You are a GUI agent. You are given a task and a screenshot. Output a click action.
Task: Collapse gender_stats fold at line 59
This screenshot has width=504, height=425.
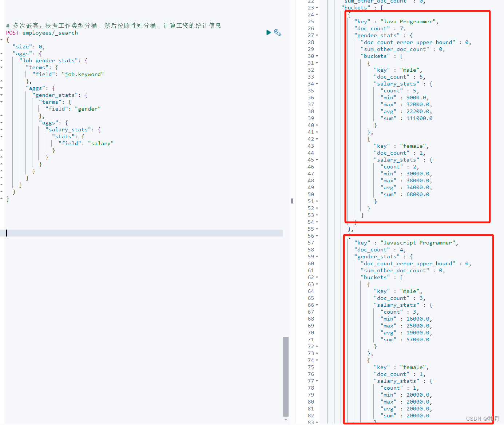pos(317,257)
